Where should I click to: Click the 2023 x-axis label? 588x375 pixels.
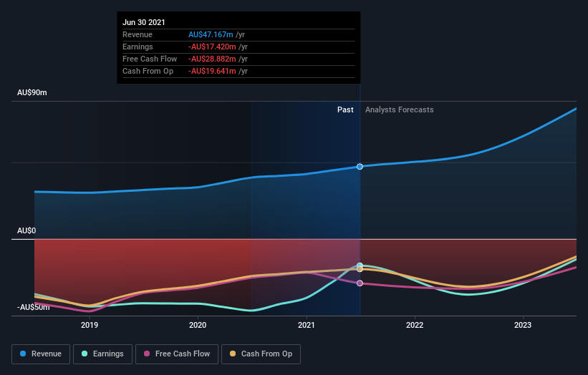pos(523,325)
